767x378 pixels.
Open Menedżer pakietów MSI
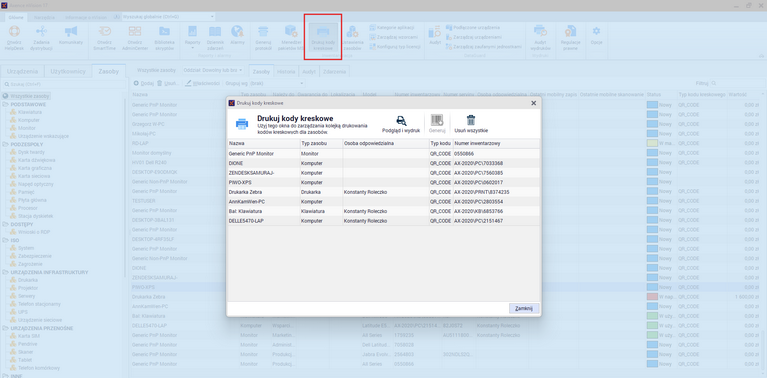(x=292, y=37)
